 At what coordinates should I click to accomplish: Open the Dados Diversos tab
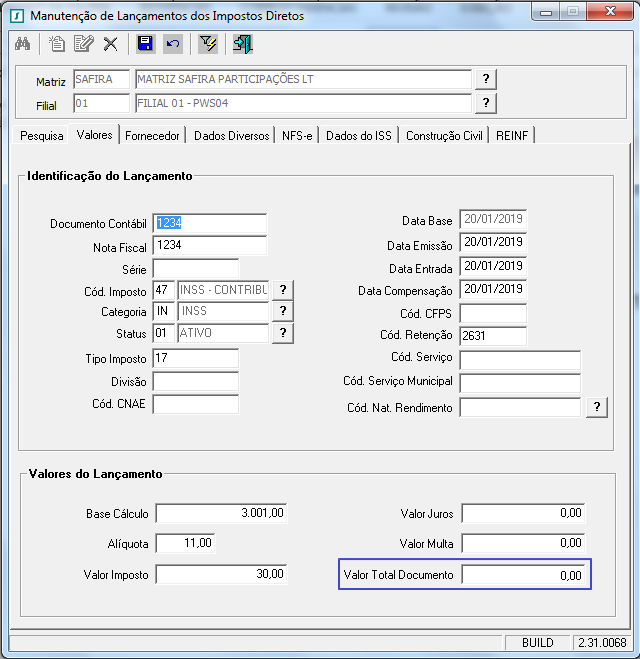(231, 136)
